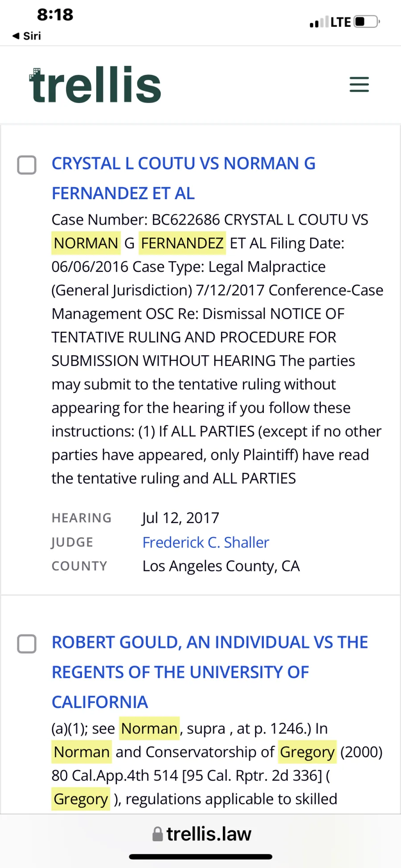The image size is (401, 868).
Task: Tap the trellis logo
Action: coord(95,85)
